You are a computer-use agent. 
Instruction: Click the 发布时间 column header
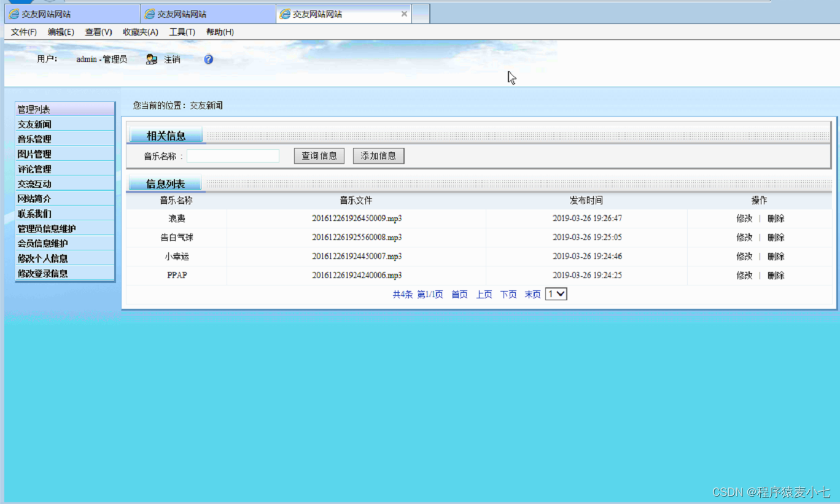pyautogui.click(x=586, y=200)
